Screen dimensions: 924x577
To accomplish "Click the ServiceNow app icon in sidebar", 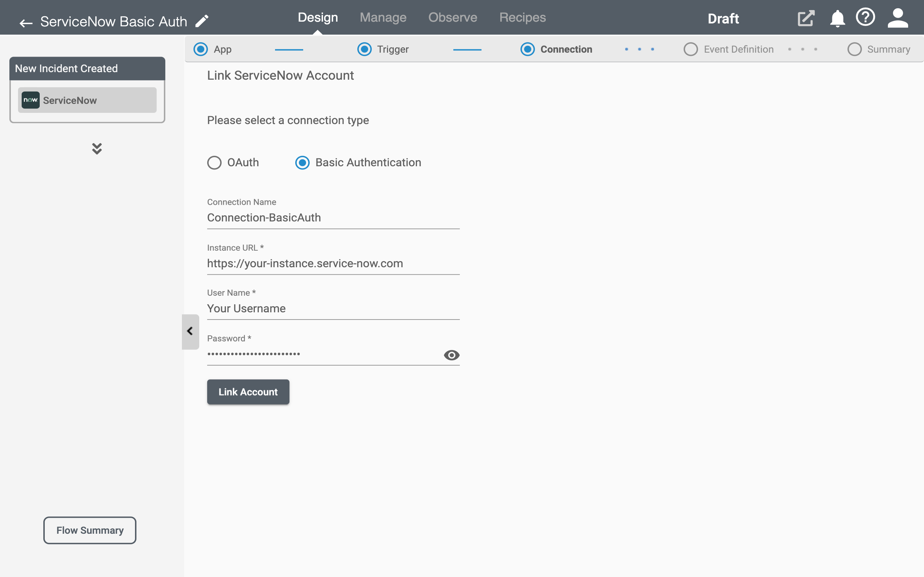I will click(30, 100).
